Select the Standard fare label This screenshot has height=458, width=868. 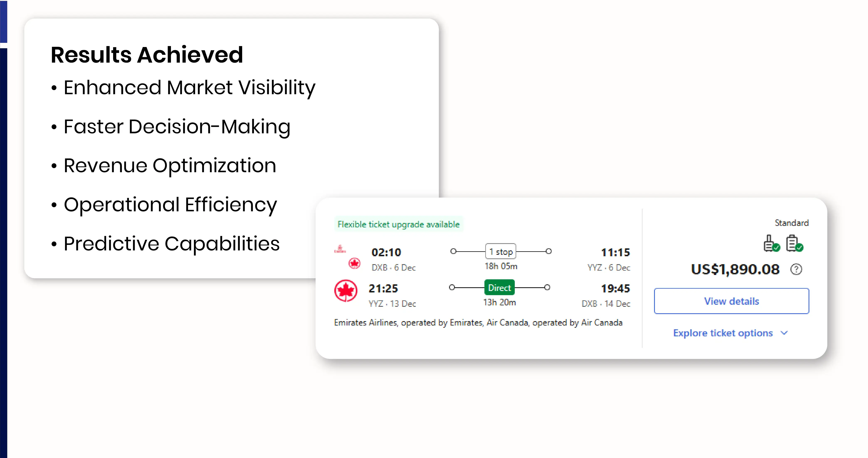(791, 223)
